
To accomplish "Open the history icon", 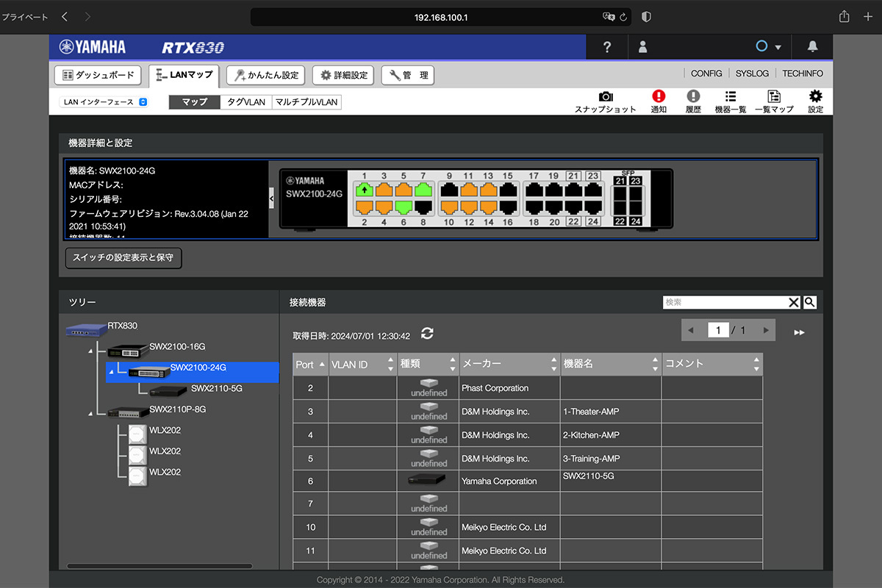I will click(693, 97).
